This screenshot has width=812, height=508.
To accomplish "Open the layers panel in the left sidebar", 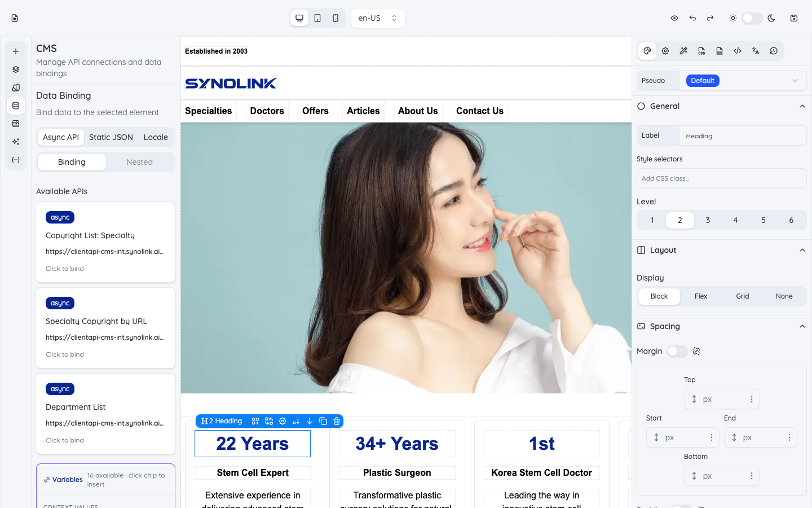I will [x=16, y=69].
